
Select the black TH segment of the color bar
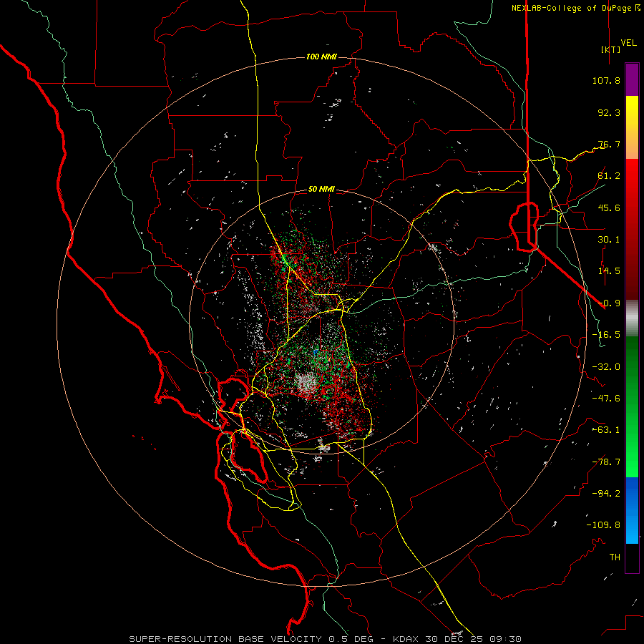(632, 558)
